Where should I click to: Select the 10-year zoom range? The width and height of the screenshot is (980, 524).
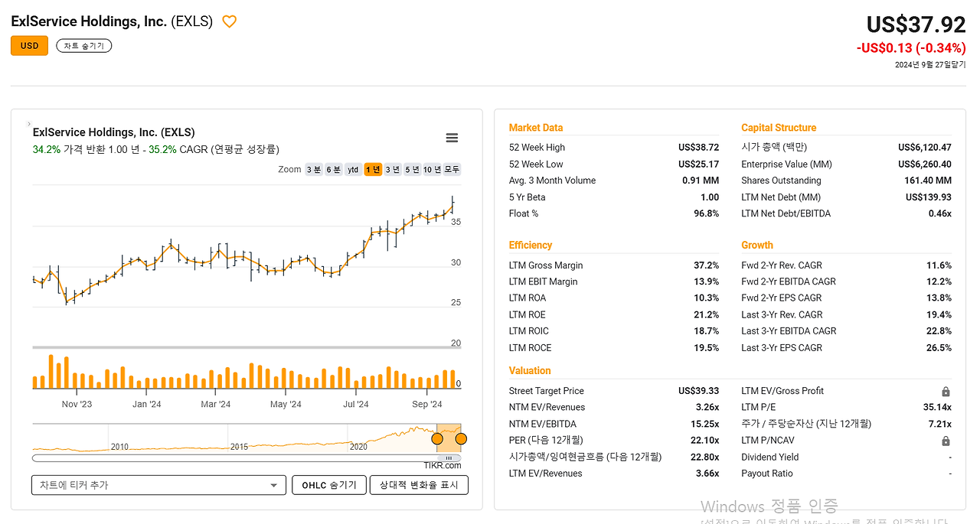pos(432,170)
